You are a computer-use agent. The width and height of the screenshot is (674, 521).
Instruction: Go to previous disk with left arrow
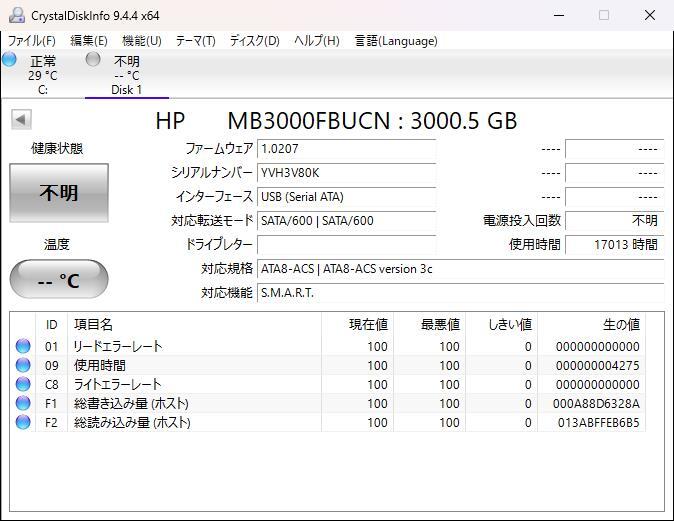pos(20,120)
